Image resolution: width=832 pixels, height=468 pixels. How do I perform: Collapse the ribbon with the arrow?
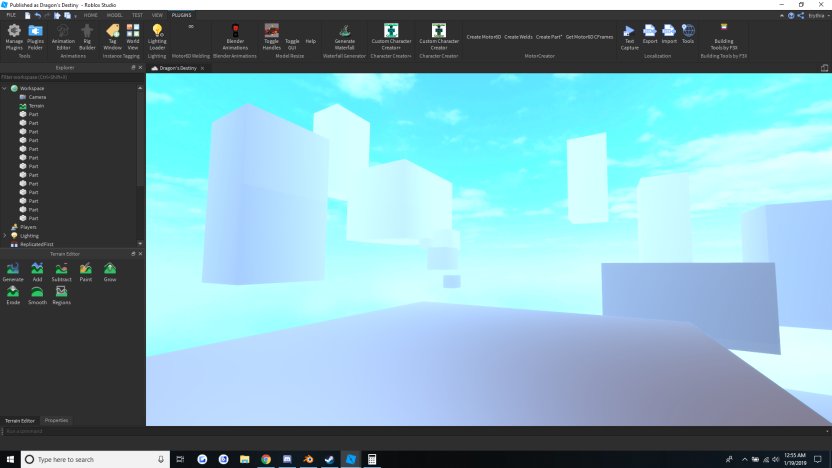pos(782,16)
